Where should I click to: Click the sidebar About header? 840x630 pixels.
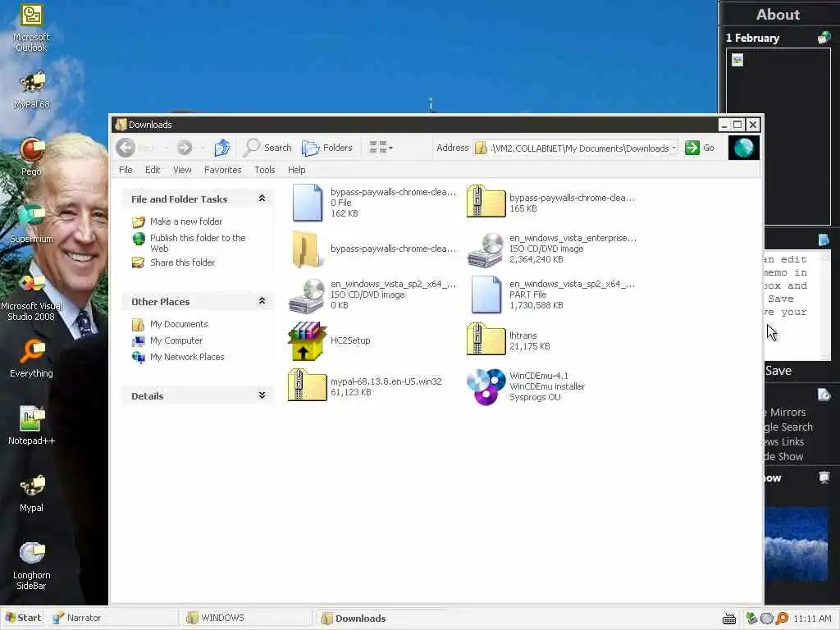(778, 15)
